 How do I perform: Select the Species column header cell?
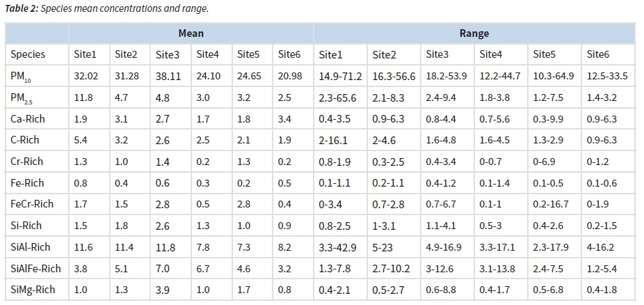tap(28, 54)
